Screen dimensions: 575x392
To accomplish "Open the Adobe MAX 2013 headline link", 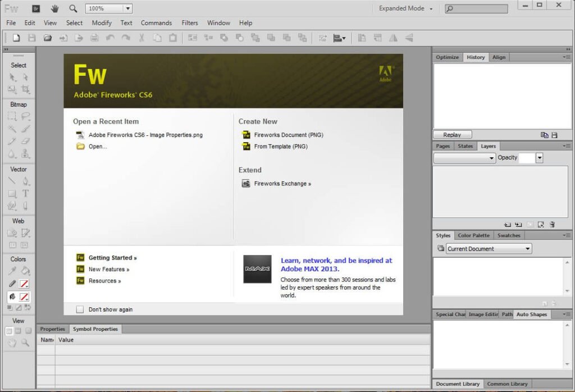I will click(336, 265).
